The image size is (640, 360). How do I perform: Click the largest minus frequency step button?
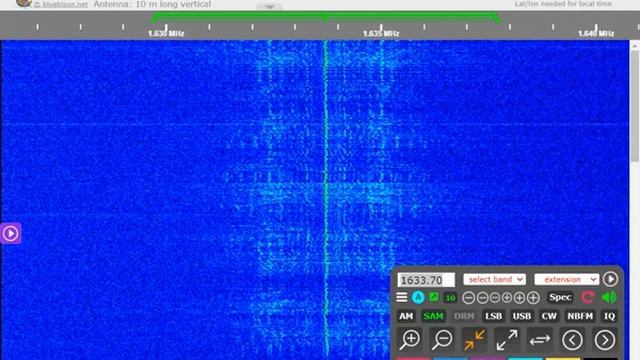coord(469,298)
